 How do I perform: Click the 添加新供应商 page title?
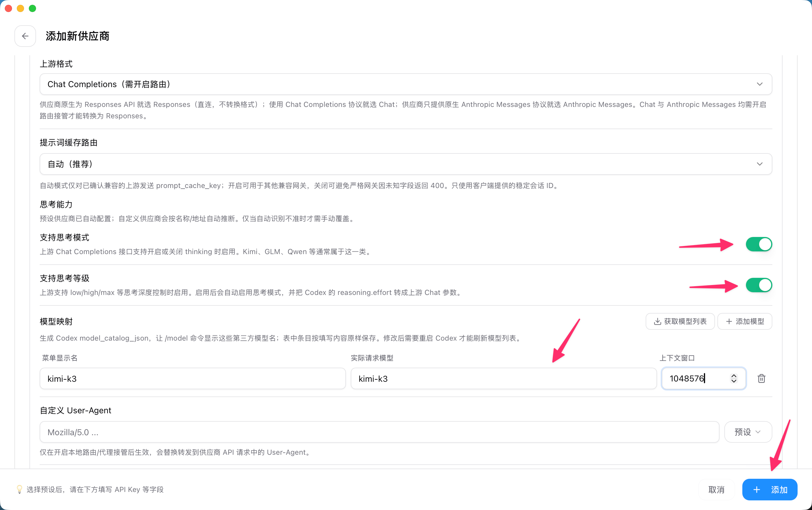[x=77, y=36]
